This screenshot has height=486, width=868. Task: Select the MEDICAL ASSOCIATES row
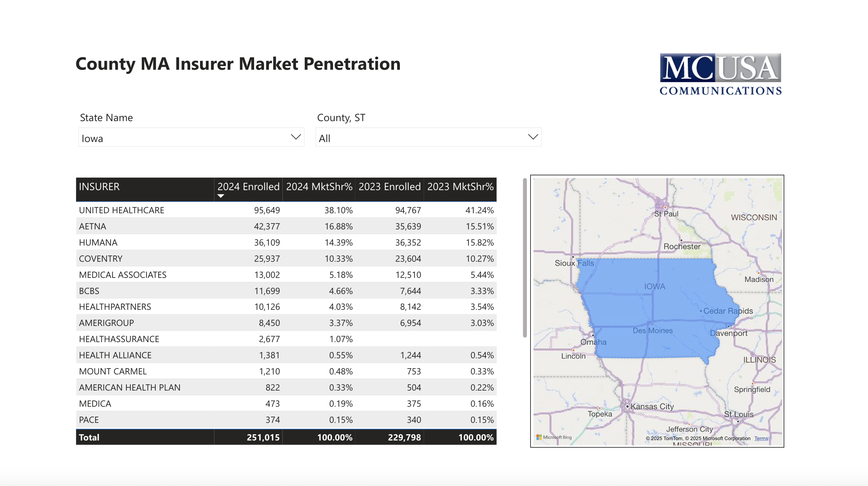(x=286, y=275)
